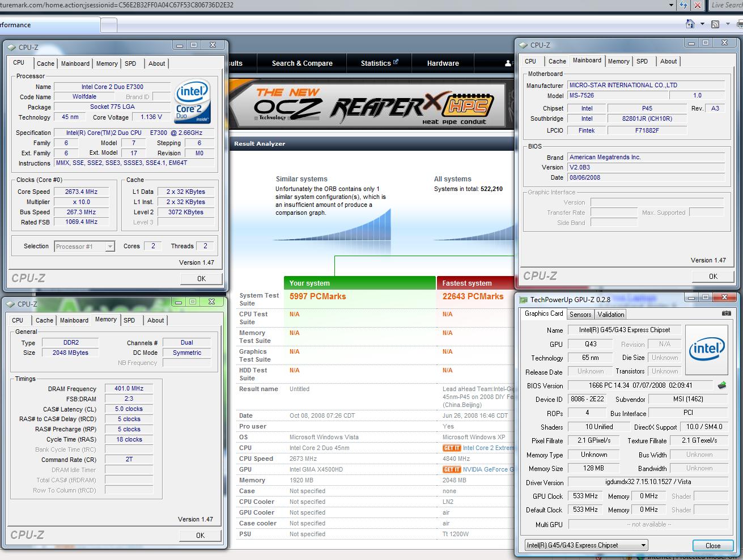Screen dimensions: 743x560
Task: Click the CPU-Z icon in the Memory window title bar
Action: click(11, 304)
